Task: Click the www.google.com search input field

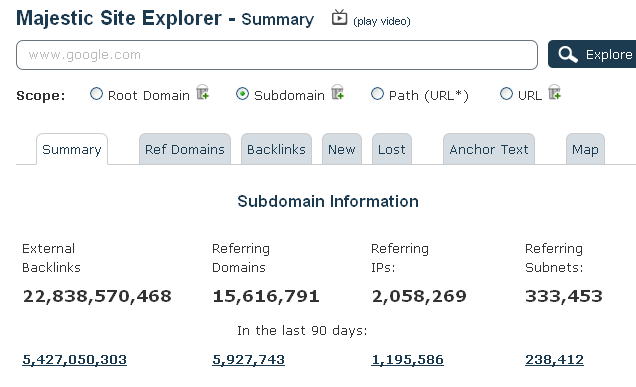Action: click(277, 55)
